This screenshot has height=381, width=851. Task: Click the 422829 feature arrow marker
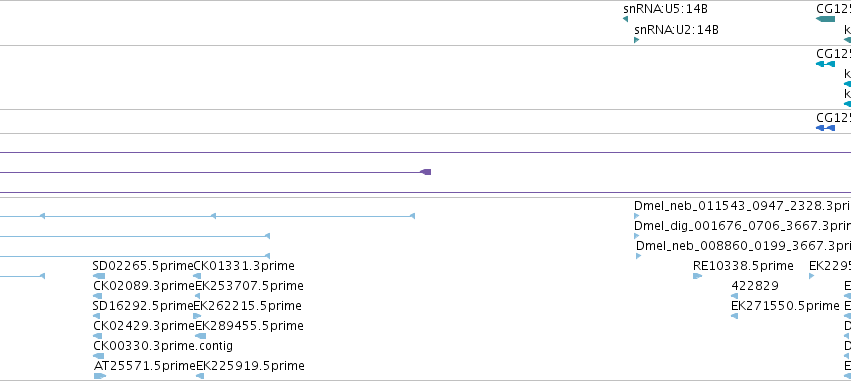click(734, 296)
